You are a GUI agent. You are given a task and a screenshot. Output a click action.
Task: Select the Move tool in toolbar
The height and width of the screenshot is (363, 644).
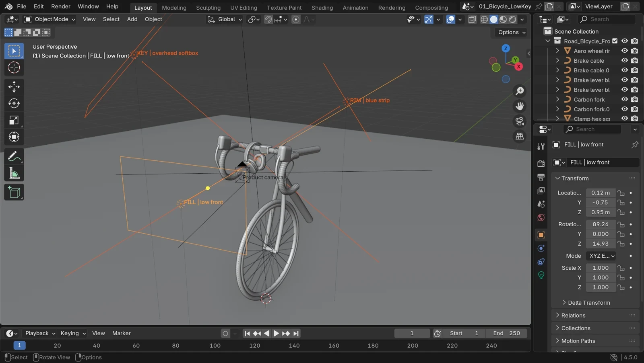click(x=14, y=86)
